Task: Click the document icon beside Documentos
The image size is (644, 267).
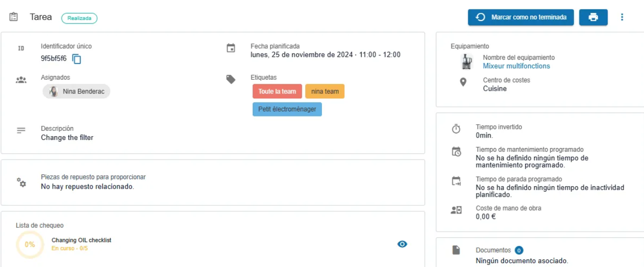Action: coord(456,250)
